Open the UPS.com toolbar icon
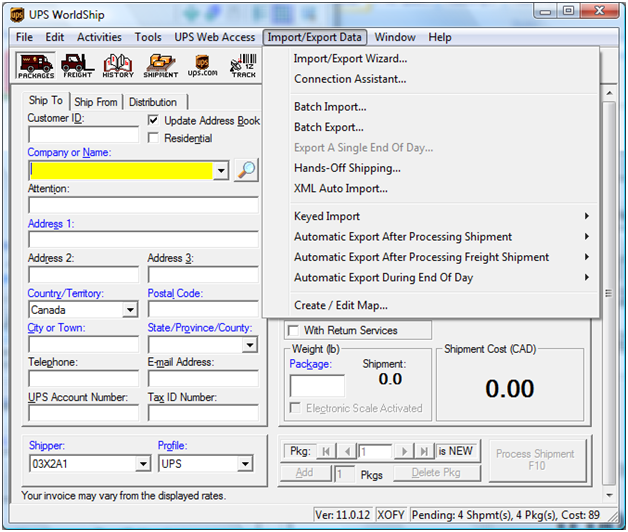 click(201, 67)
